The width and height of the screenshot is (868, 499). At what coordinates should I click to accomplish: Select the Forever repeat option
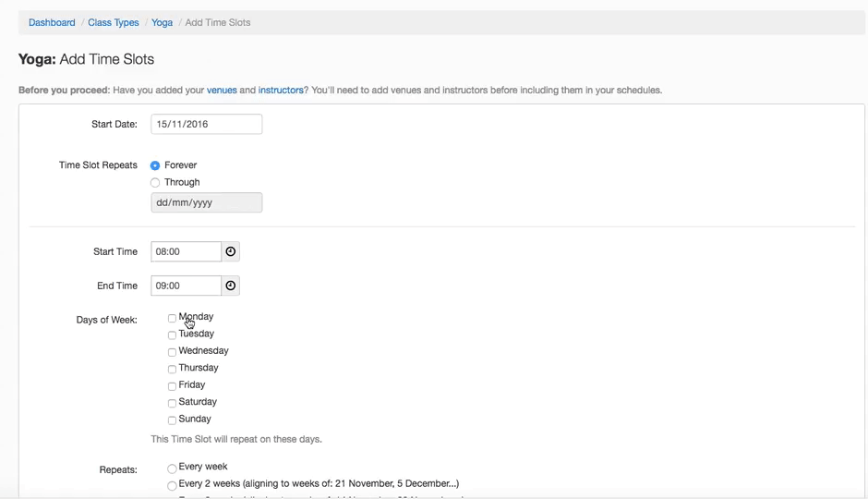pyautogui.click(x=155, y=165)
